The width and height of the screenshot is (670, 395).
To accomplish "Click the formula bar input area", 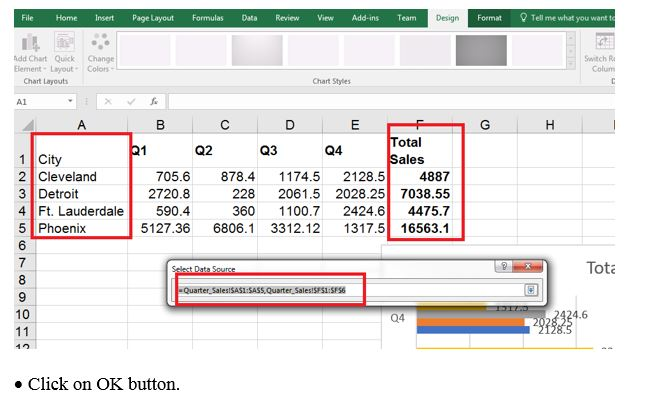I will click(x=391, y=102).
